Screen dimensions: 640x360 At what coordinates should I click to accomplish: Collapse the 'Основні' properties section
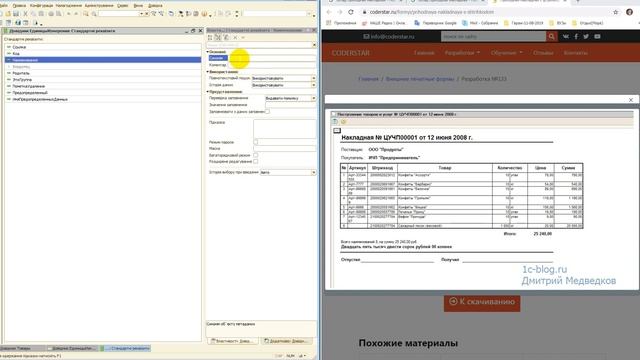coord(208,52)
